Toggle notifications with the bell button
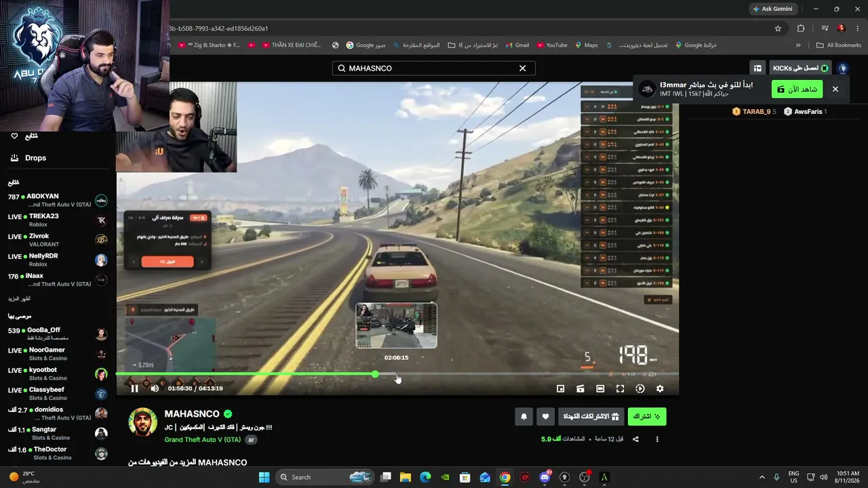Screen dimensions: 868x488 524,416
